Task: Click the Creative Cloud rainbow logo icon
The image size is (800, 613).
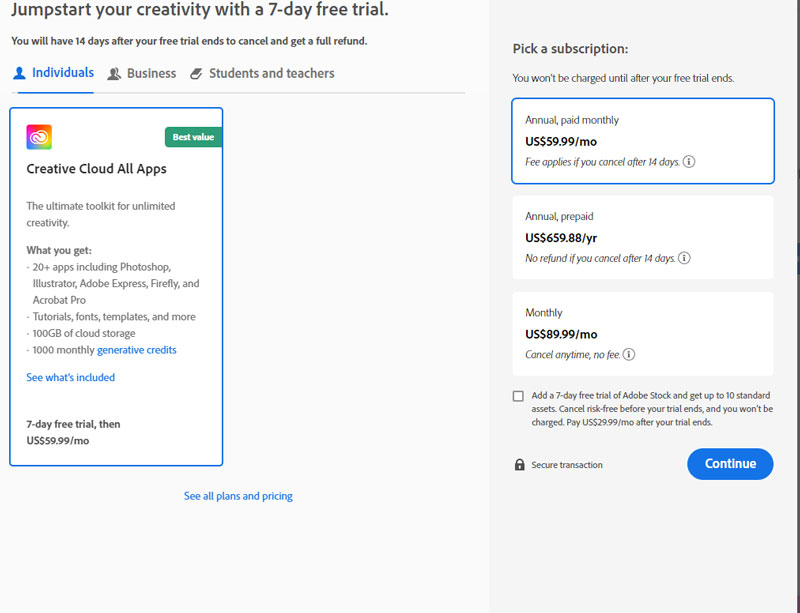Action: point(39,137)
